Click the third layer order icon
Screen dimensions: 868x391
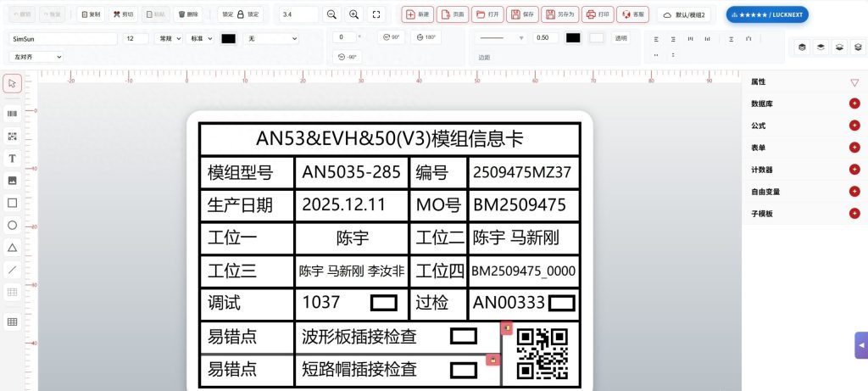tap(840, 47)
